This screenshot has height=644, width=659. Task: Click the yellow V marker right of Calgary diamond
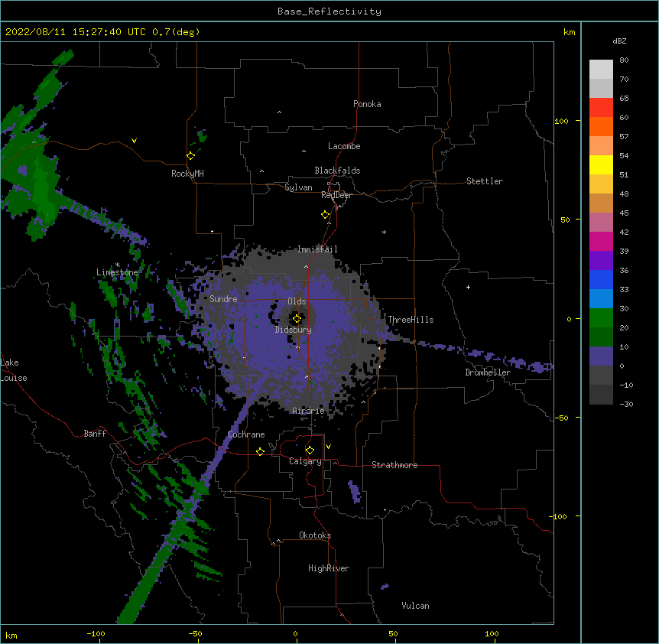click(x=328, y=447)
